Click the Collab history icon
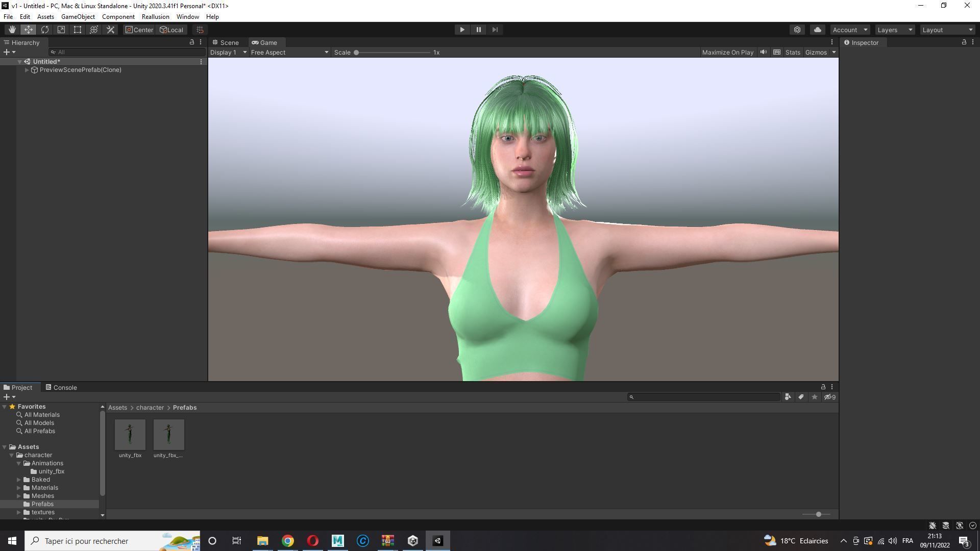This screenshot has height=551, width=980. tap(797, 30)
